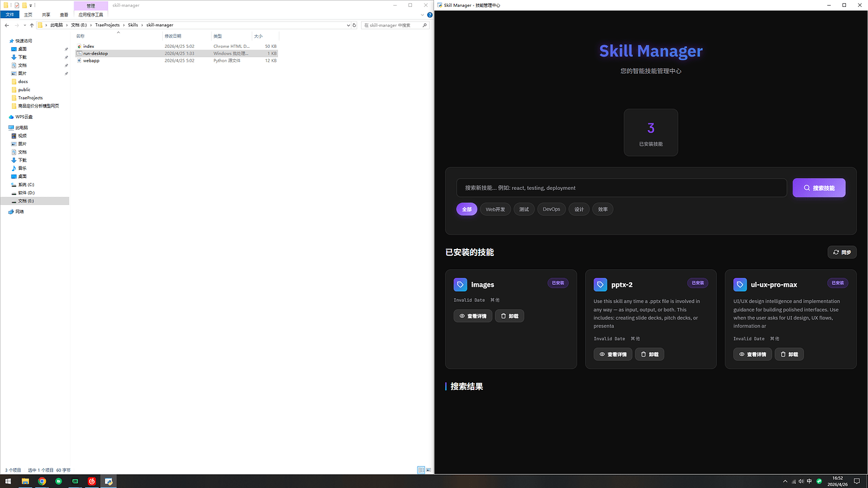This screenshot has width=868, height=488.
Task: Switch Explorer to details view icon
Action: click(421, 470)
